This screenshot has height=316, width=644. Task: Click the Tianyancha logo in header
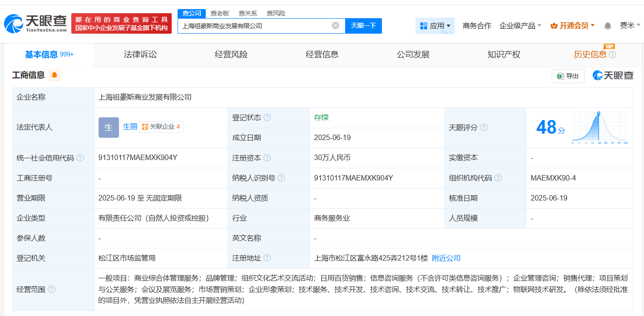35,23
